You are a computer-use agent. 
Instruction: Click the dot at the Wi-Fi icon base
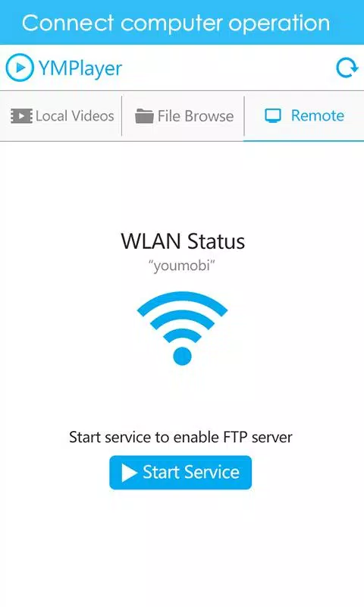coord(182,356)
